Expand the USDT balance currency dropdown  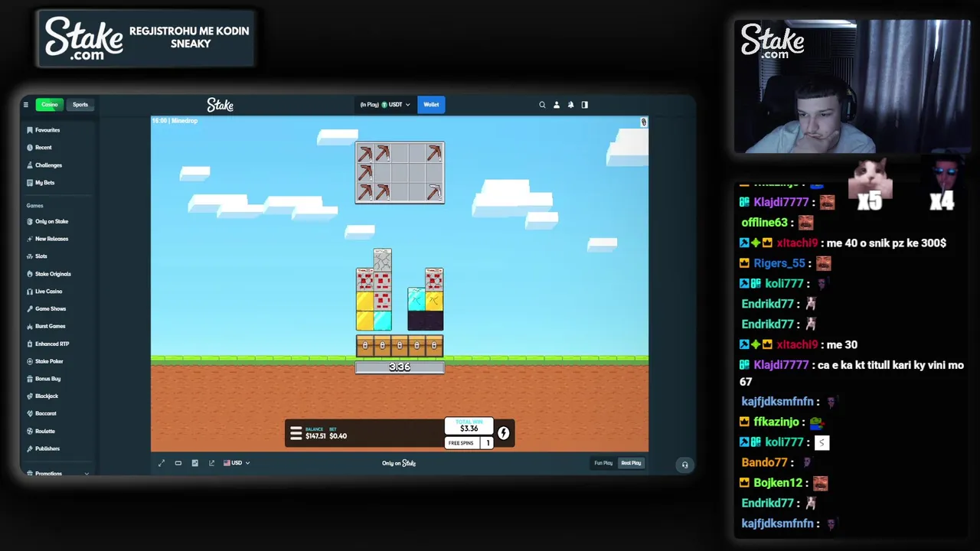385,105
